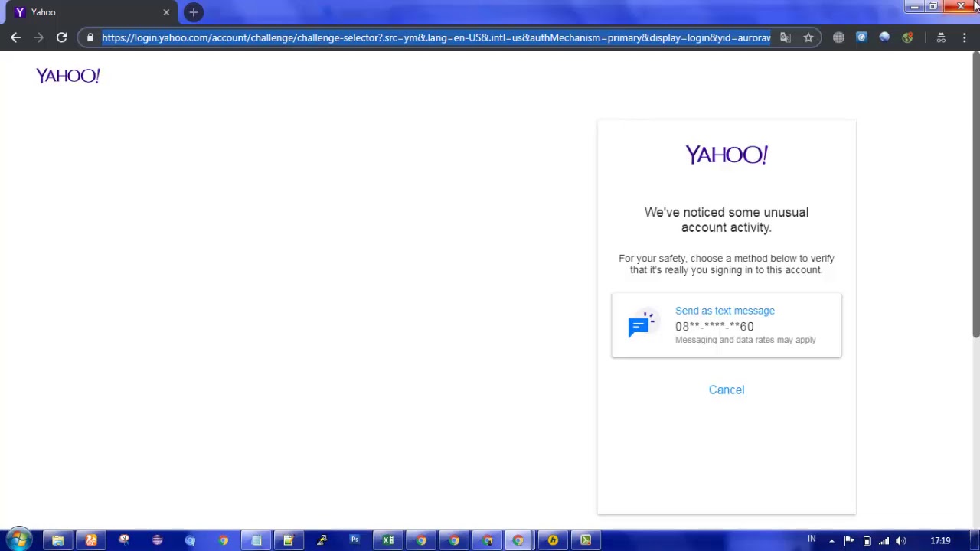The height and width of the screenshot is (551, 980).
Task: Open Windows Explorer from taskbar
Action: (x=58, y=540)
